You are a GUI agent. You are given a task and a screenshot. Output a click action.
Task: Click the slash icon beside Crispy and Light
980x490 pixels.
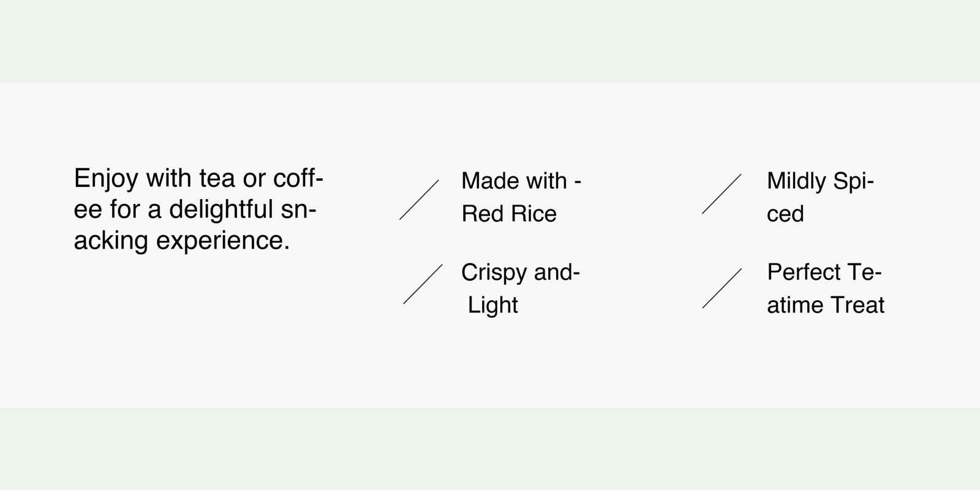423,284
